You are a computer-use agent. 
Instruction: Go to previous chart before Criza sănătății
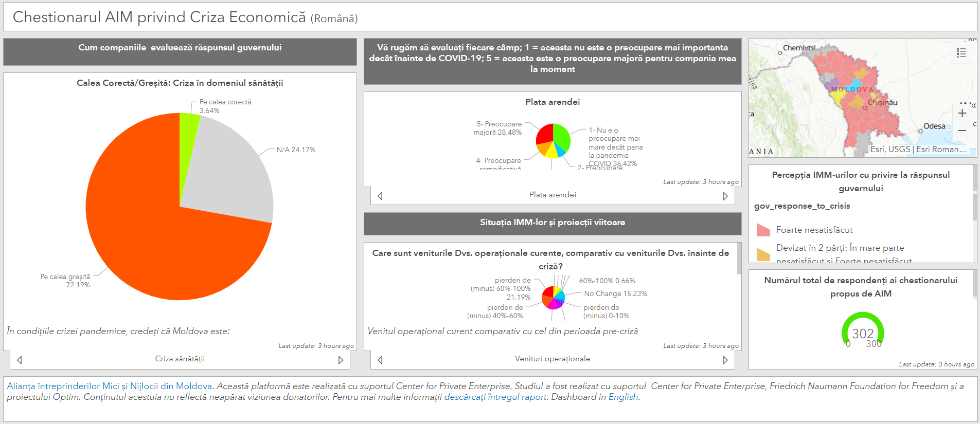(20, 360)
